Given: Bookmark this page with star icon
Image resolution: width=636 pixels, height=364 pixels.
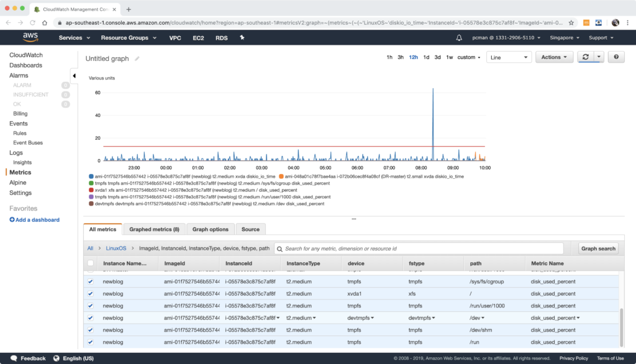Looking at the screenshot, I should click(571, 23).
